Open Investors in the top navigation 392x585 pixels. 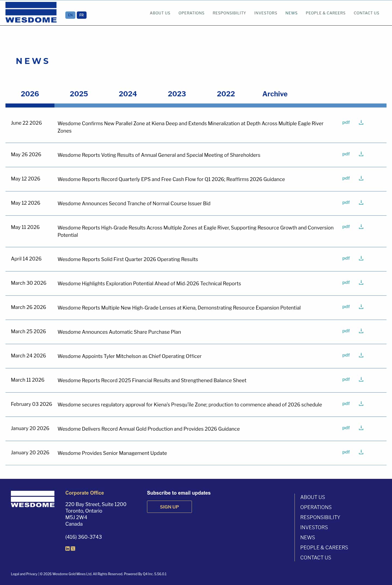coord(266,13)
